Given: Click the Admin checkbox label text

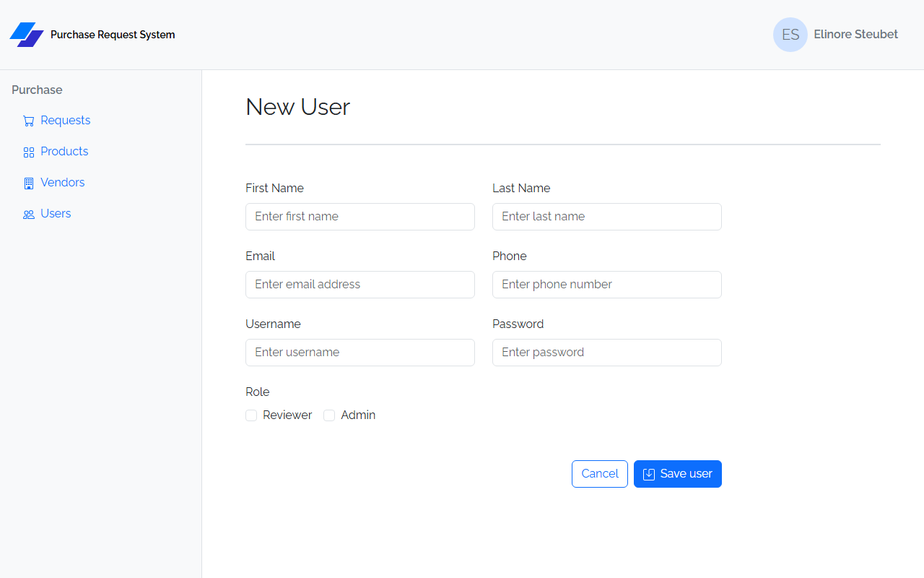Looking at the screenshot, I should click(358, 415).
